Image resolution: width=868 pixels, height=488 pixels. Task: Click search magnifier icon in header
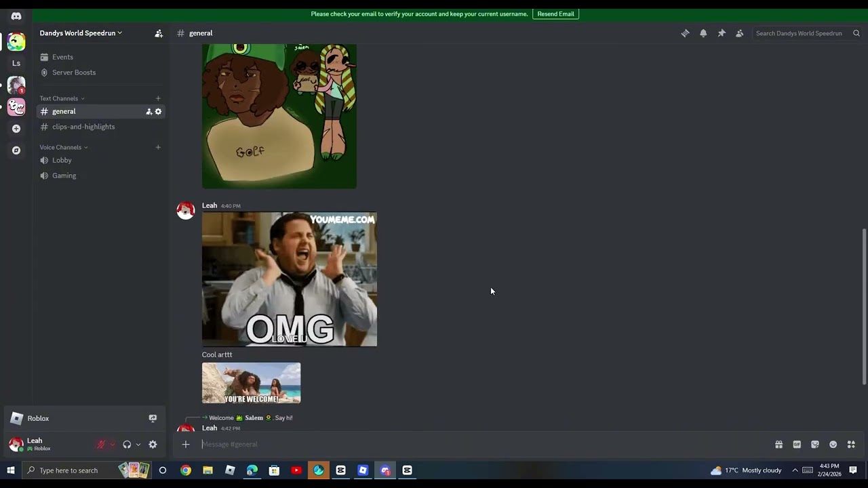pyautogui.click(x=856, y=33)
